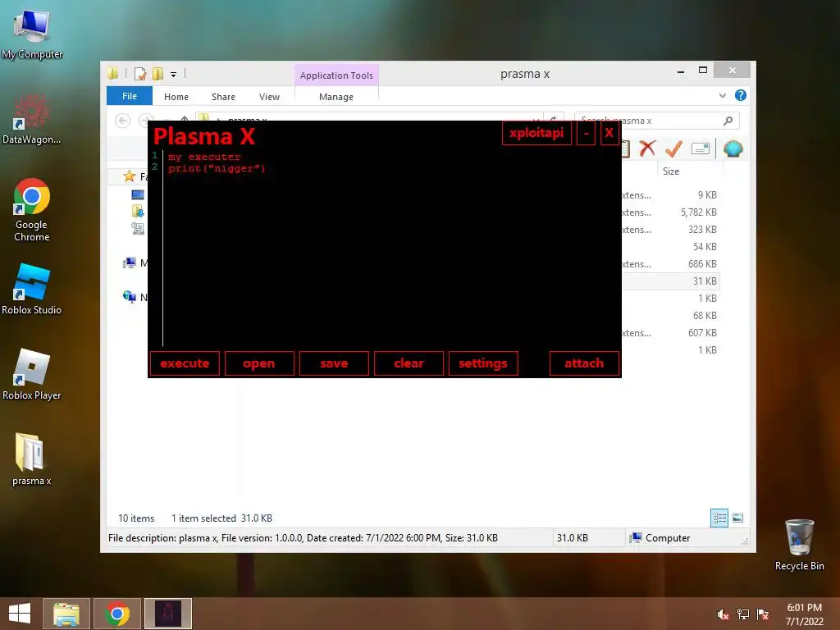This screenshot has height=630, width=840.
Task: Click the open button in Plasma X
Action: pos(259,363)
